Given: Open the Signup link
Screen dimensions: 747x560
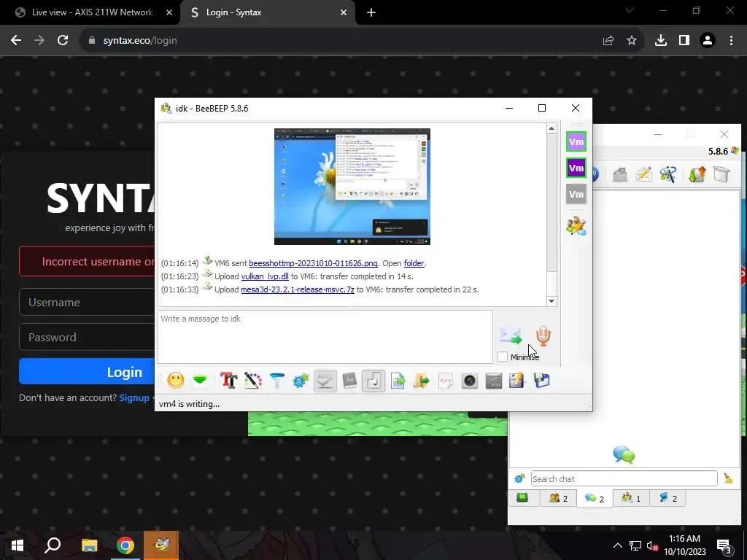Looking at the screenshot, I should coord(134,397).
